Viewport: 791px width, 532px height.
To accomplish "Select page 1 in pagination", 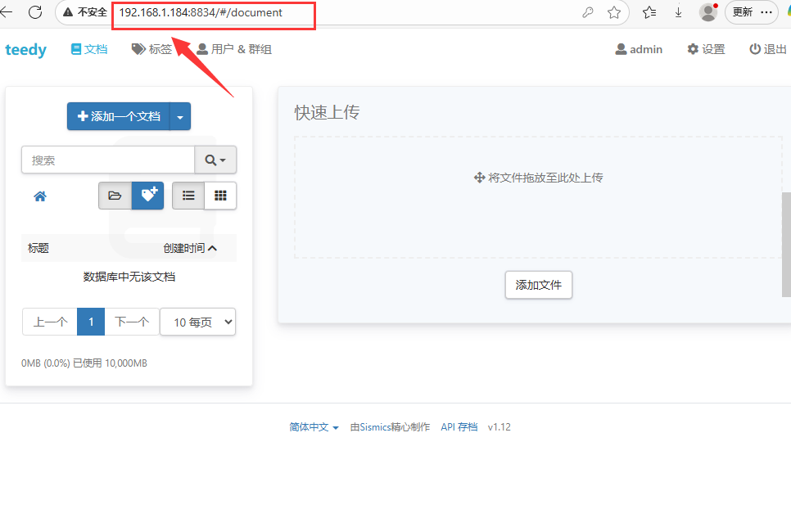I will (91, 322).
